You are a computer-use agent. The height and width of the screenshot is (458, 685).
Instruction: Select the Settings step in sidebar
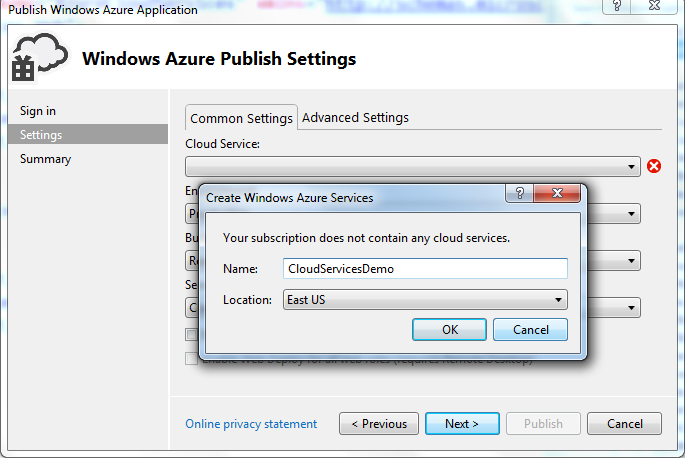[88, 134]
